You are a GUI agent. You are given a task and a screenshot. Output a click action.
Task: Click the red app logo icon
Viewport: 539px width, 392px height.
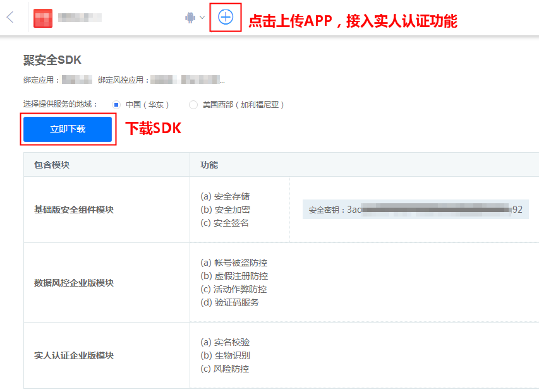(43, 18)
